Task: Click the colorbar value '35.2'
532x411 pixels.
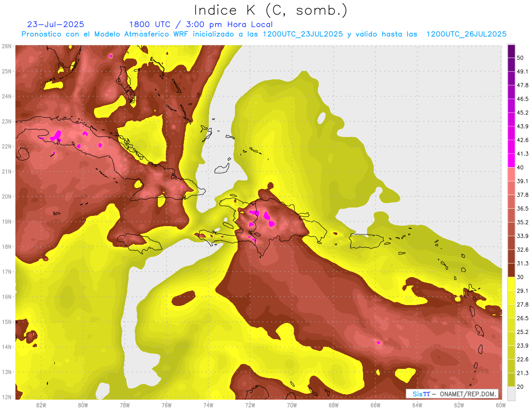Action: 523,222
